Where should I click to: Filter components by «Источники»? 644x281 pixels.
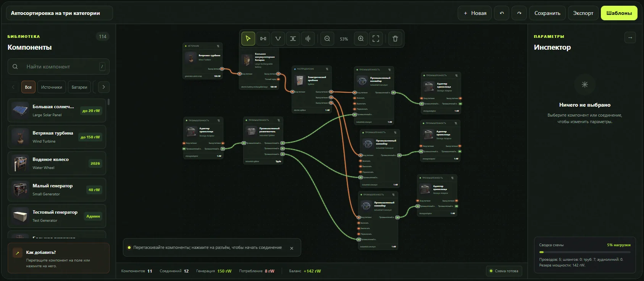click(52, 87)
